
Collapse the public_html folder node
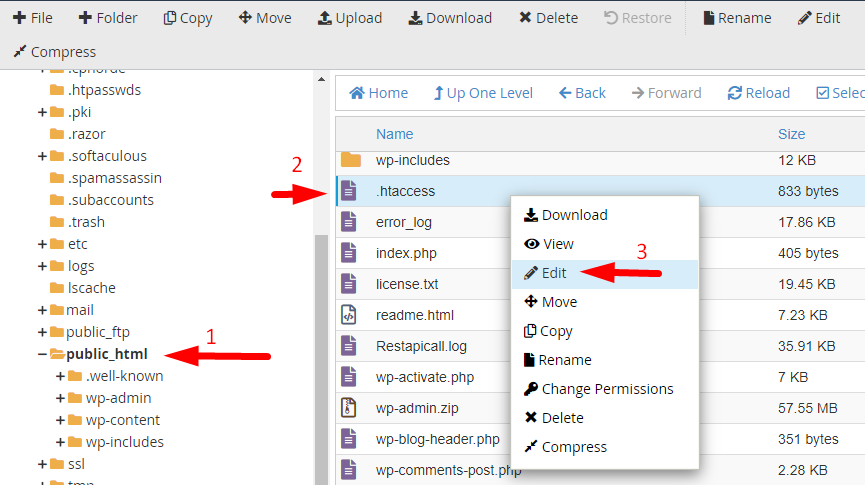(42, 354)
